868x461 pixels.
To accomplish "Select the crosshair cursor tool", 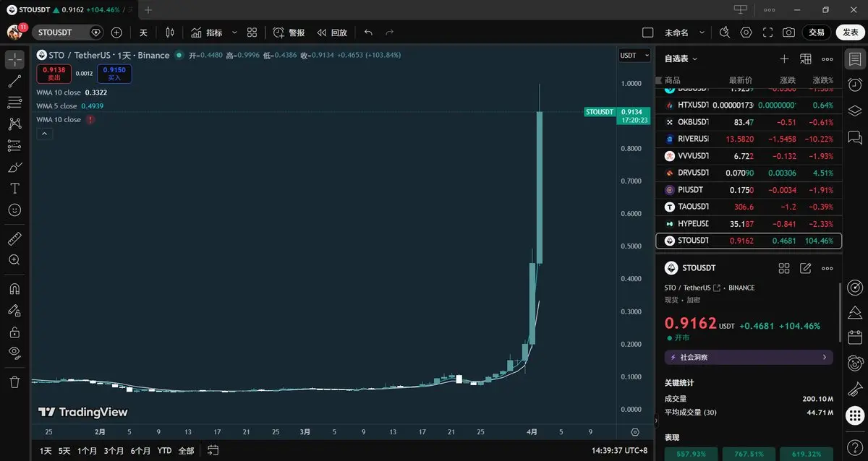I will (14, 59).
